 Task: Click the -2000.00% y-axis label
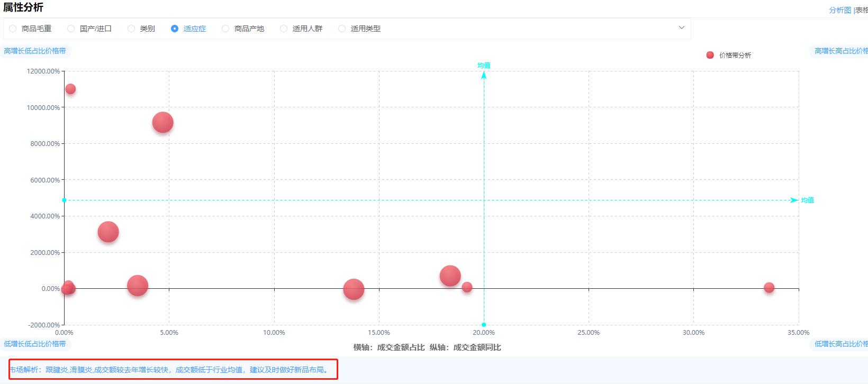[43, 325]
